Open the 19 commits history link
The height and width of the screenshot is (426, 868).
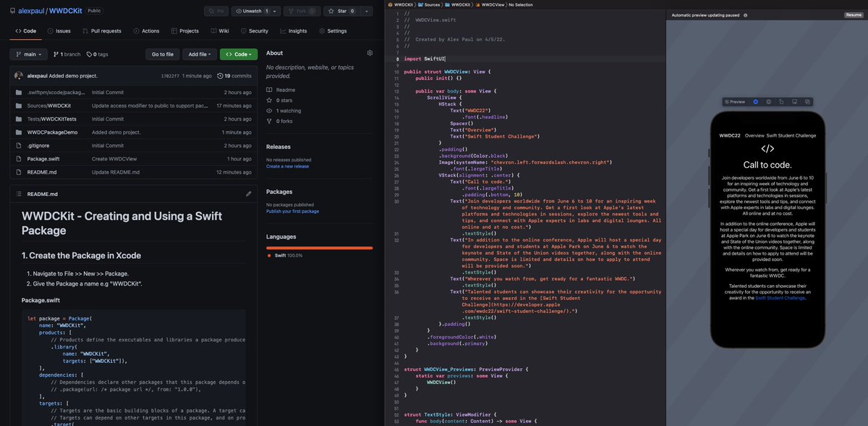[x=234, y=75]
